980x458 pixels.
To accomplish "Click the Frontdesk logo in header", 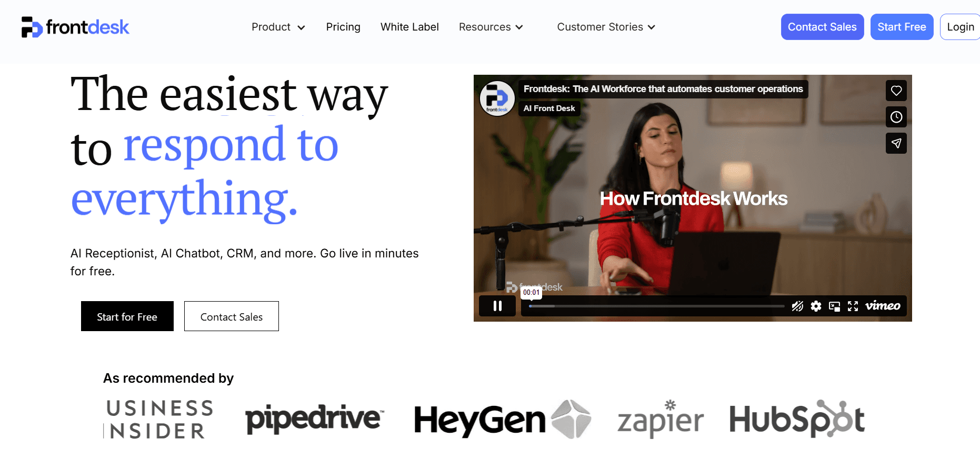I will pyautogui.click(x=75, y=27).
